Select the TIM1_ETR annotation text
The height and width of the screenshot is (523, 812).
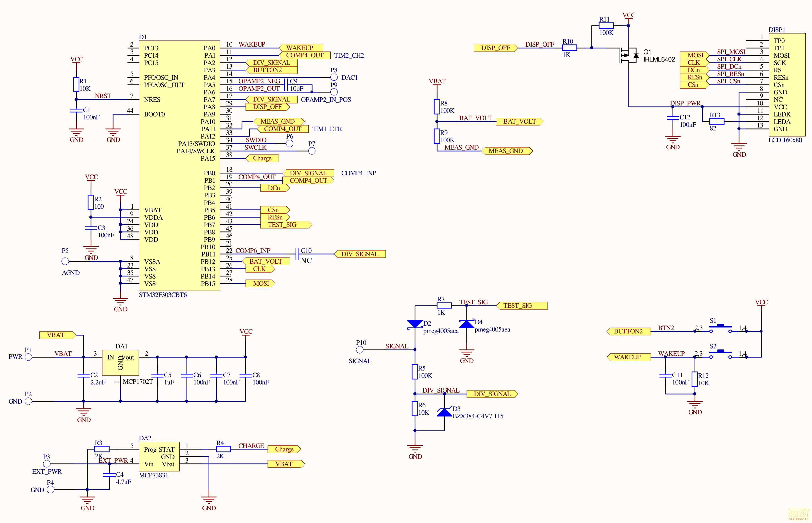pos(326,129)
